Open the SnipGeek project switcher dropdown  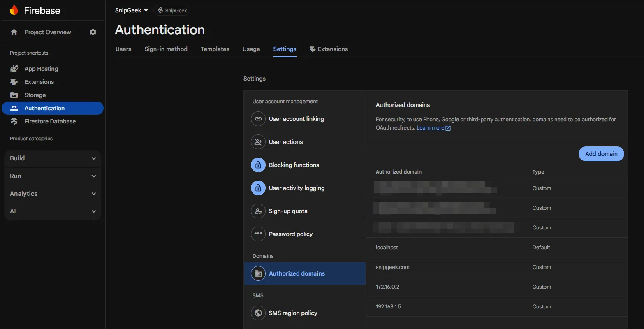click(131, 10)
